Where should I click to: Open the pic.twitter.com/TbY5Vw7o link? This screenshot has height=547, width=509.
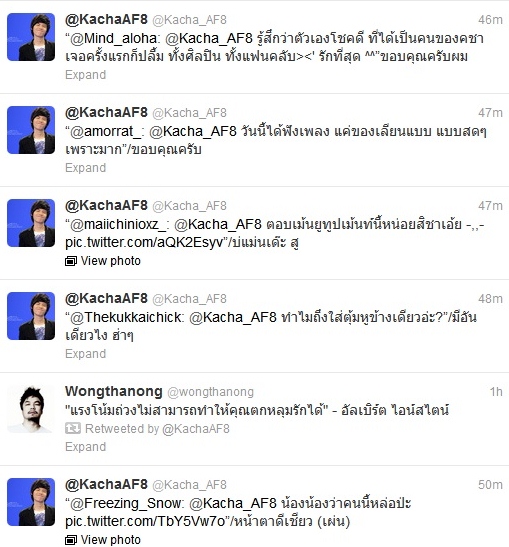tap(145, 521)
